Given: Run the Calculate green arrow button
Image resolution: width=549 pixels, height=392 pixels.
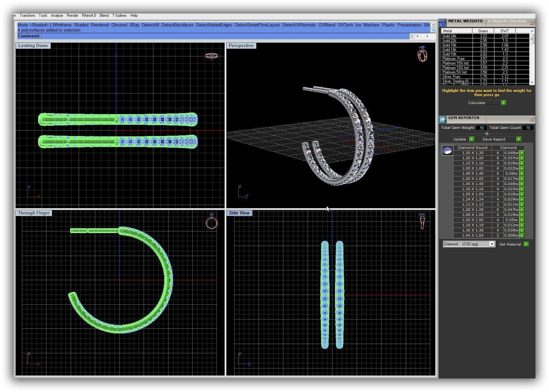Looking at the screenshot, I should (503, 103).
